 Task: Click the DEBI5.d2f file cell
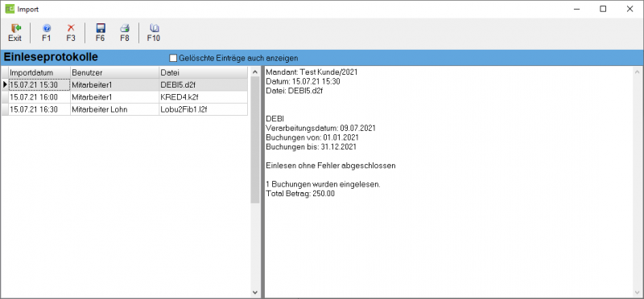pos(204,85)
